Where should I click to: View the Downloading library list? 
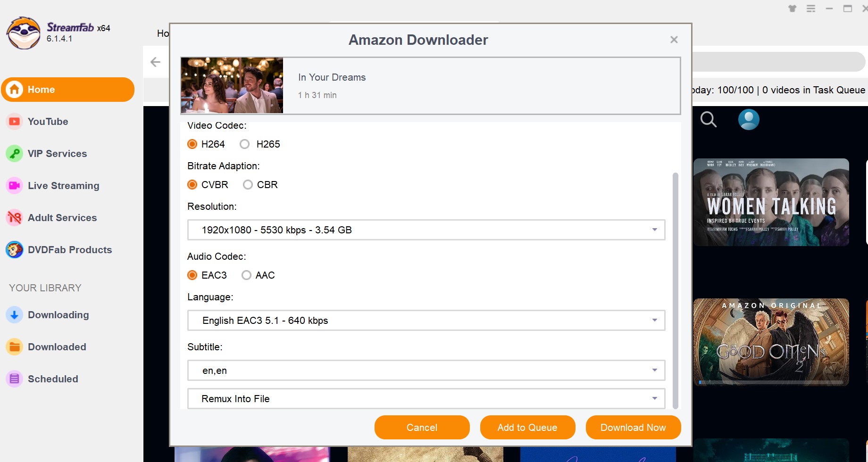click(x=58, y=315)
